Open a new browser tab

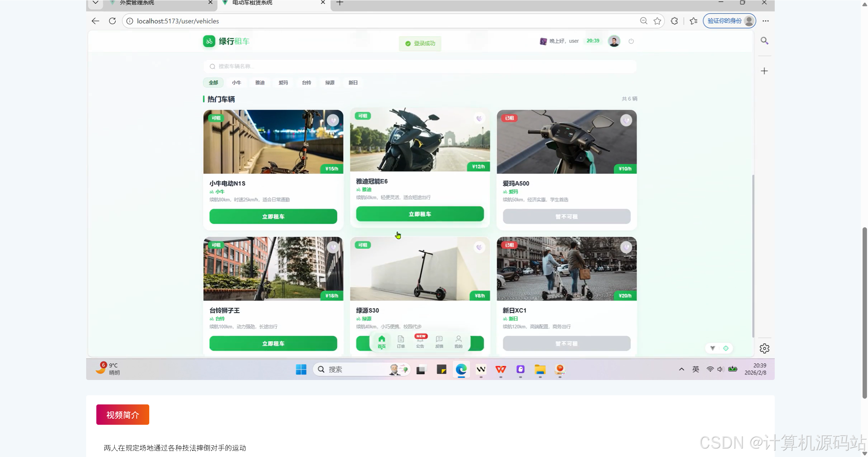pos(340,3)
